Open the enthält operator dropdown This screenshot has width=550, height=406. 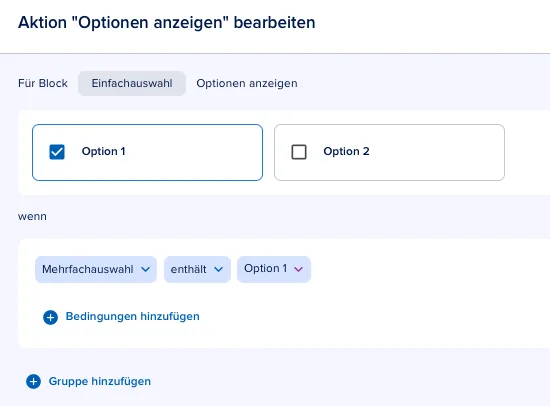tap(197, 269)
